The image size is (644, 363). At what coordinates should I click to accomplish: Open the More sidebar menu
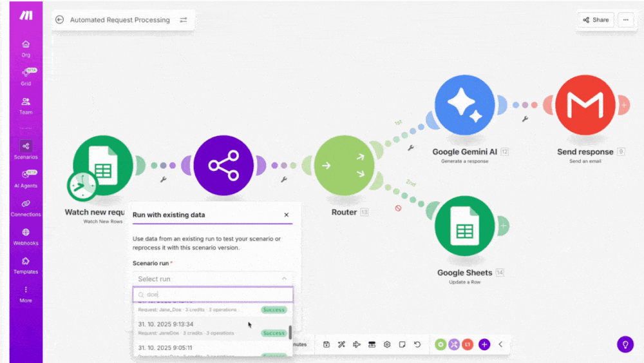[26, 295]
